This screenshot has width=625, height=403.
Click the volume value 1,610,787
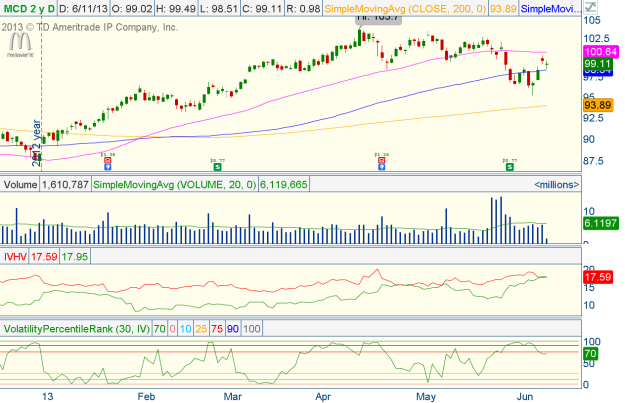[x=65, y=185]
